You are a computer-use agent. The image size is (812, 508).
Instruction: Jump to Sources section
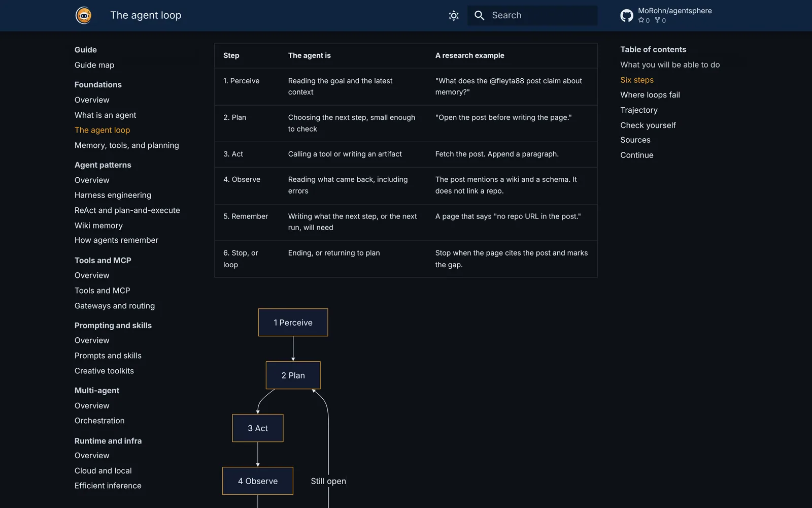(635, 140)
